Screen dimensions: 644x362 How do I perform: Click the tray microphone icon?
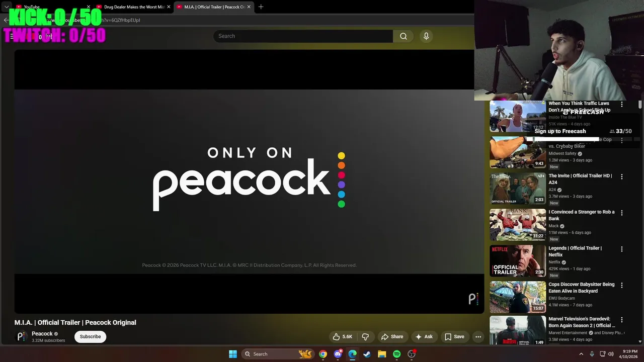coord(592,354)
